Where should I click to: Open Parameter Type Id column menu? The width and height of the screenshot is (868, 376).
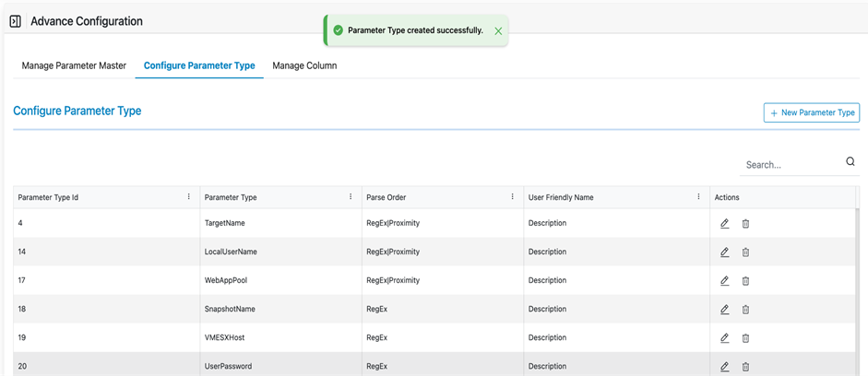(x=189, y=197)
